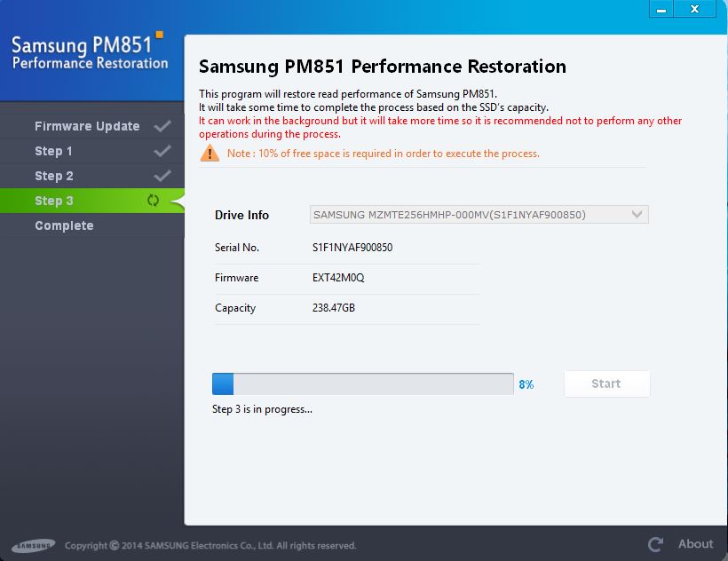Click the Samsung logo in the footer
728x561 pixels.
(33, 546)
